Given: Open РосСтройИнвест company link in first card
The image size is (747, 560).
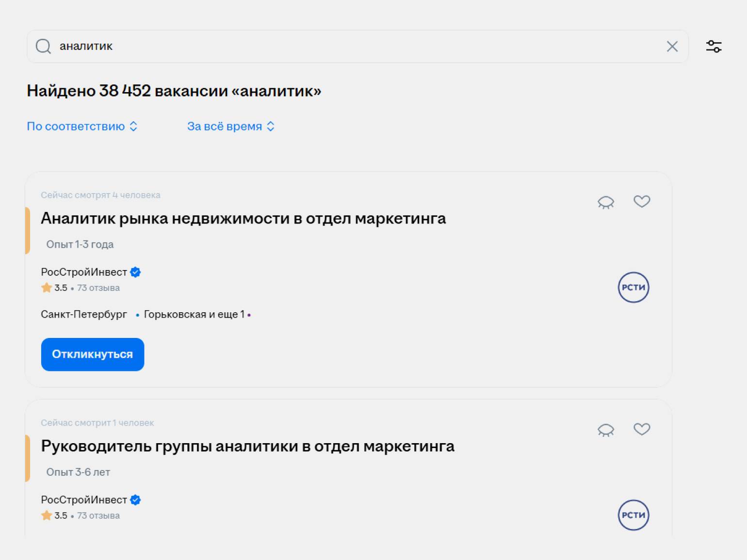Looking at the screenshot, I should pos(84,272).
